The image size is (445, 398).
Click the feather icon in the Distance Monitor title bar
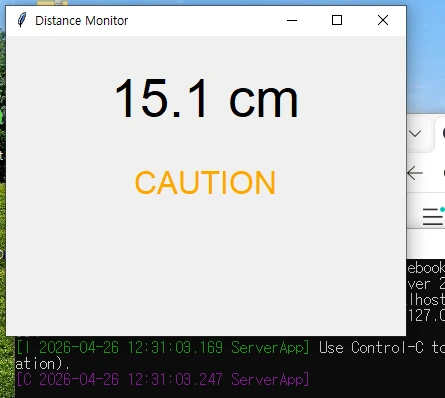[22, 20]
